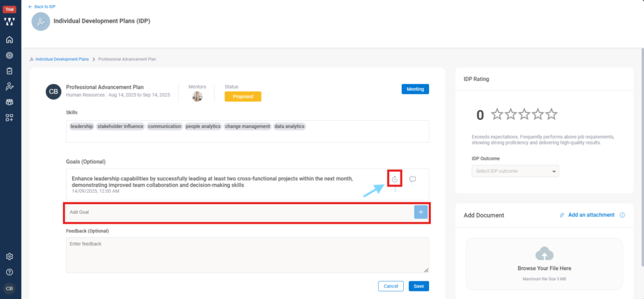
Task: Click the CB avatar beside plan title
Action: coord(53,92)
